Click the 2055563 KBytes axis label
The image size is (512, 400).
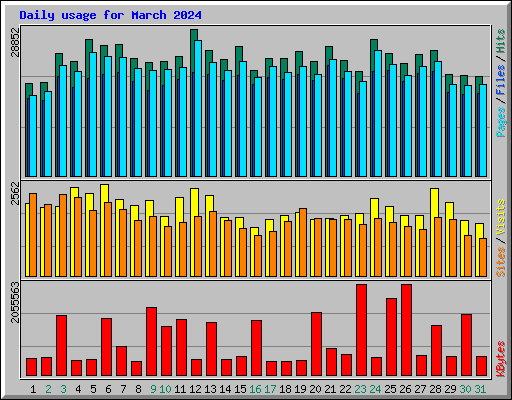(x=15, y=302)
